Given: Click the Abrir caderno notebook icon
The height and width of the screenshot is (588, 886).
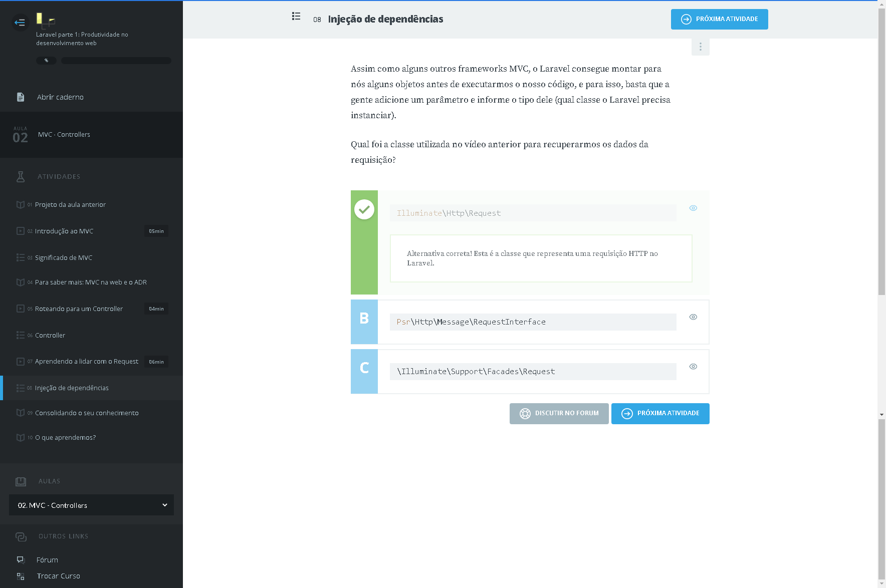Looking at the screenshot, I should 21,97.
